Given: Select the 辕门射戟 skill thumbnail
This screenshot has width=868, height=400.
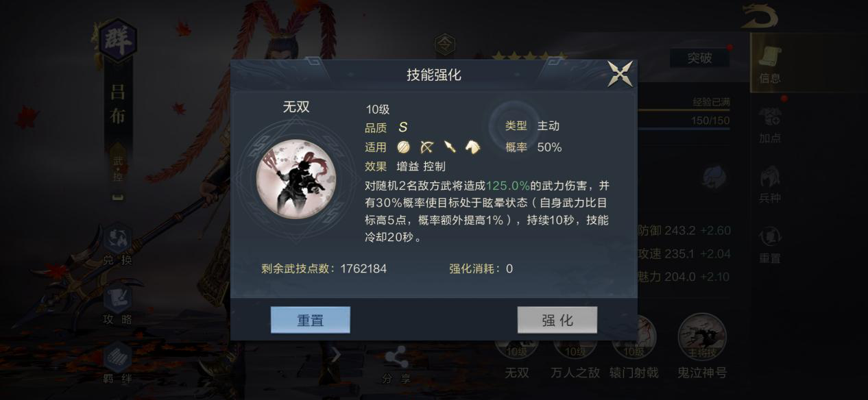Looking at the screenshot, I should pyautogui.click(x=633, y=347).
